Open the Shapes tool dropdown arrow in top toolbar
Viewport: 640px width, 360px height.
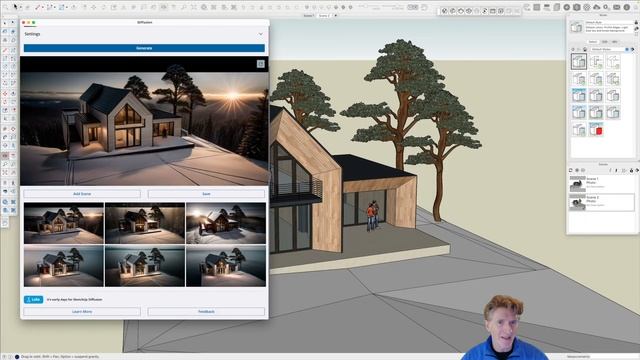67,7
